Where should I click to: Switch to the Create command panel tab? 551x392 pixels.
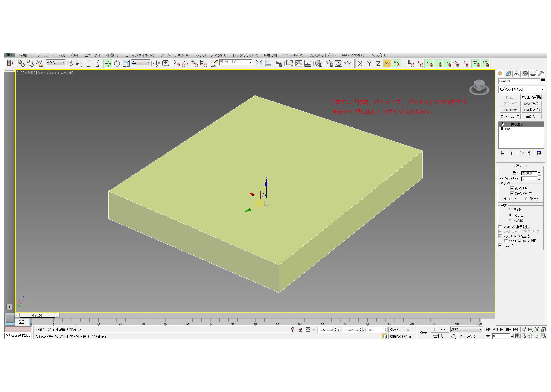[x=500, y=73]
